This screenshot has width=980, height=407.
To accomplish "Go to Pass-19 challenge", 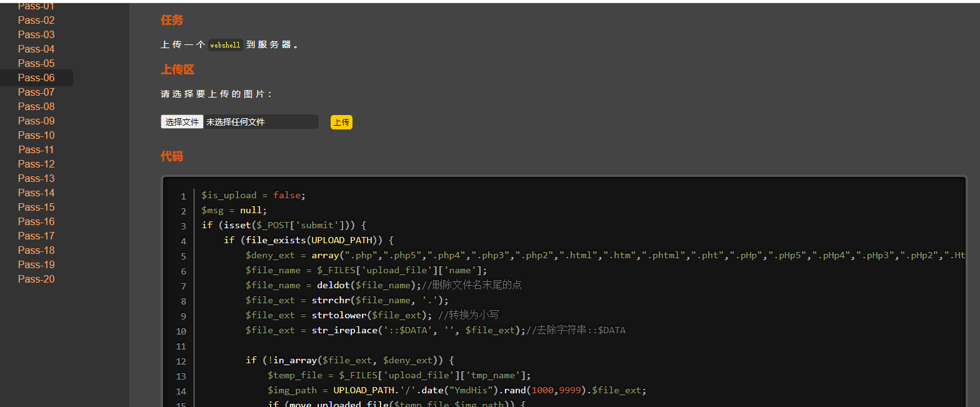I will point(36,264).
